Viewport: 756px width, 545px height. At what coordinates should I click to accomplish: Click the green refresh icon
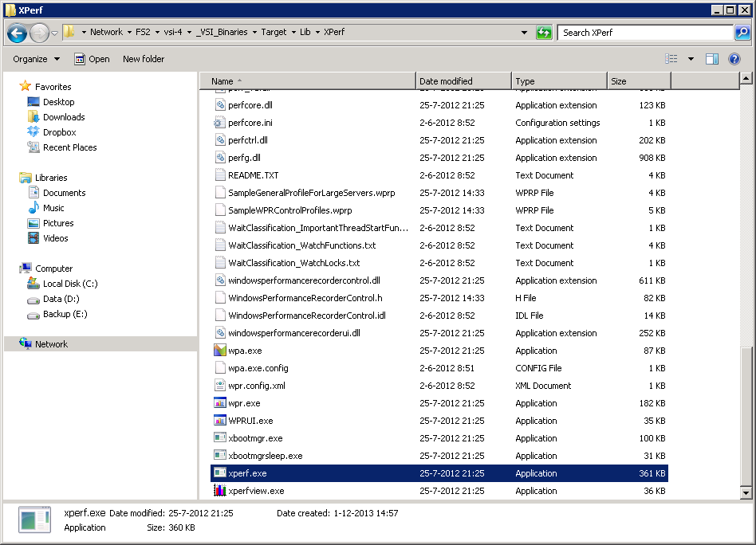pos(544,33)
